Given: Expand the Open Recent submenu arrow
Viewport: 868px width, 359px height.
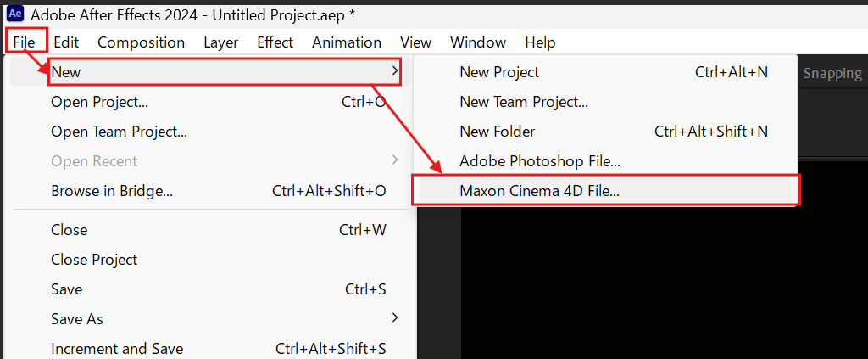Looking at the screenshot, I should pyautogui.click(x=394, y=160).
